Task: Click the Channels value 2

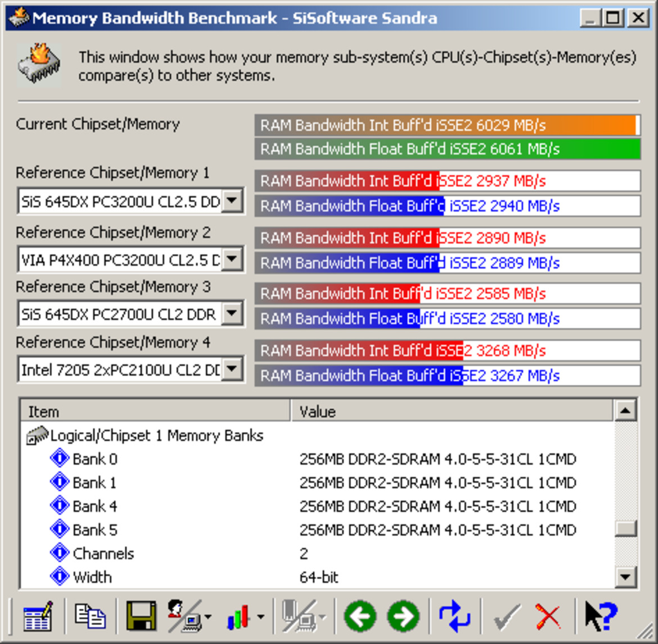Action: coord(304,554)
